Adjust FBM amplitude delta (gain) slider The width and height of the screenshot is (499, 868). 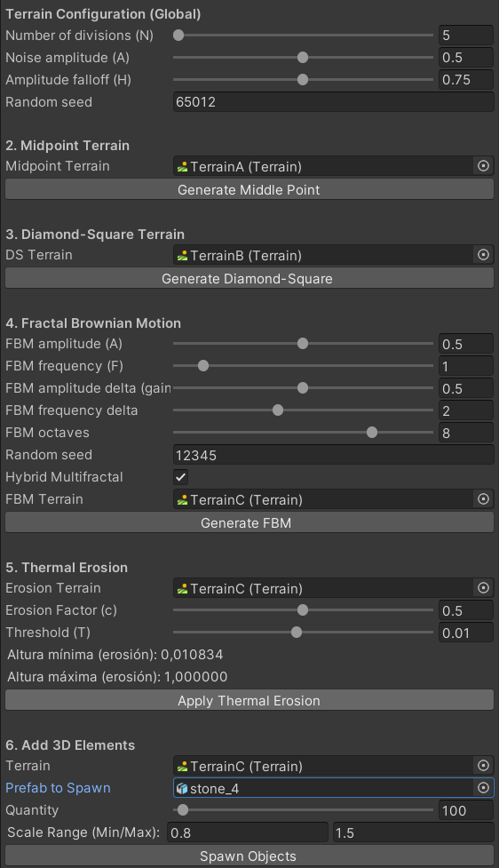click(x=303, y=388)
